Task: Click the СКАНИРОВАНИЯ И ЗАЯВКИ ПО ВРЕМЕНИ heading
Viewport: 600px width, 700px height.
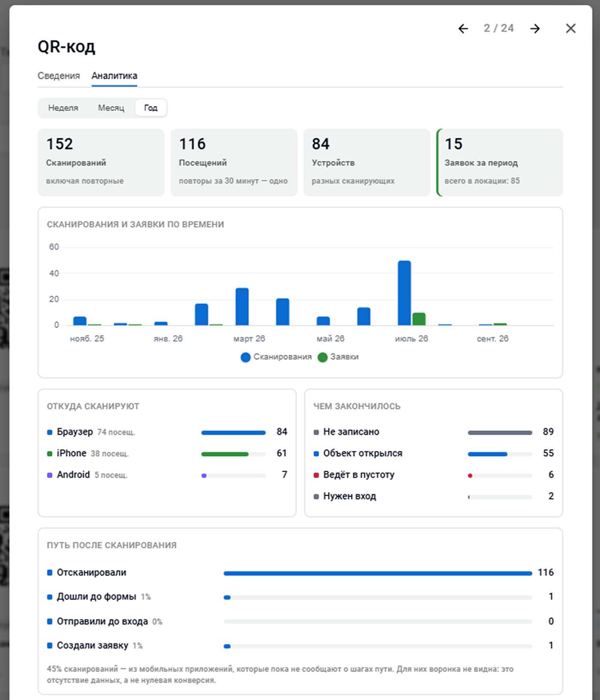Action: click(135, 225)
